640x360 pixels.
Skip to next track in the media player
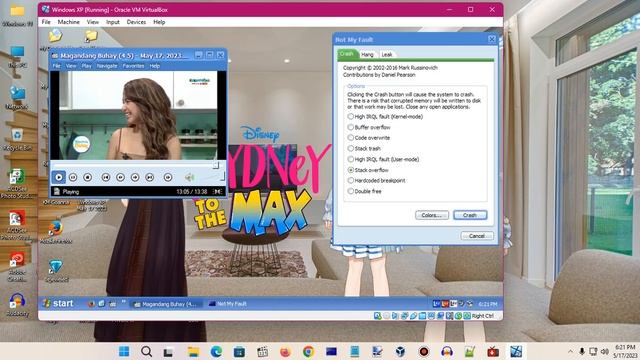(x=150, y=177)
